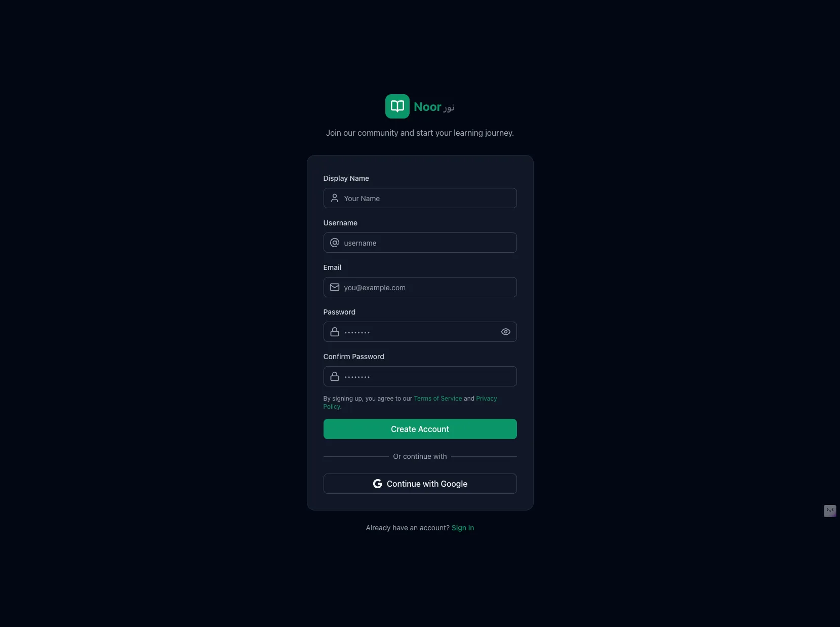840x627 pixels.
Task: Click the Create Account button
Action: point(420,429)
